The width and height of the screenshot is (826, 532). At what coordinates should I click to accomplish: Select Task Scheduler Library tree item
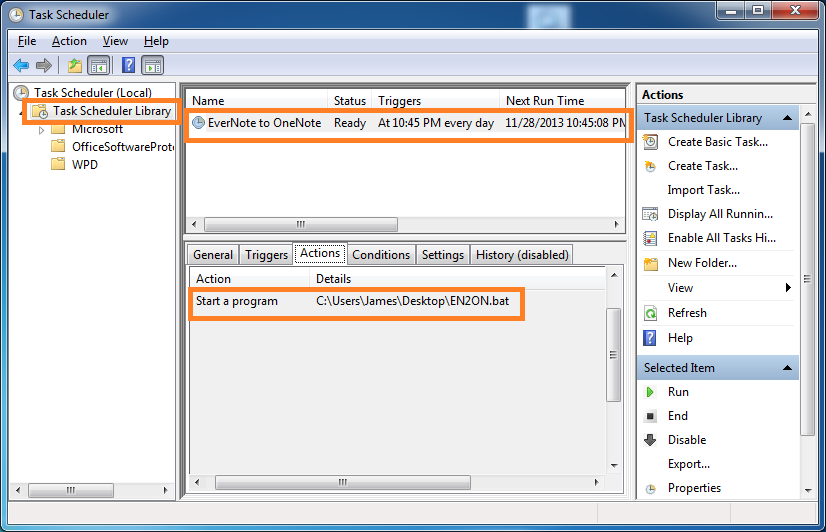click(x=112, y=111)
